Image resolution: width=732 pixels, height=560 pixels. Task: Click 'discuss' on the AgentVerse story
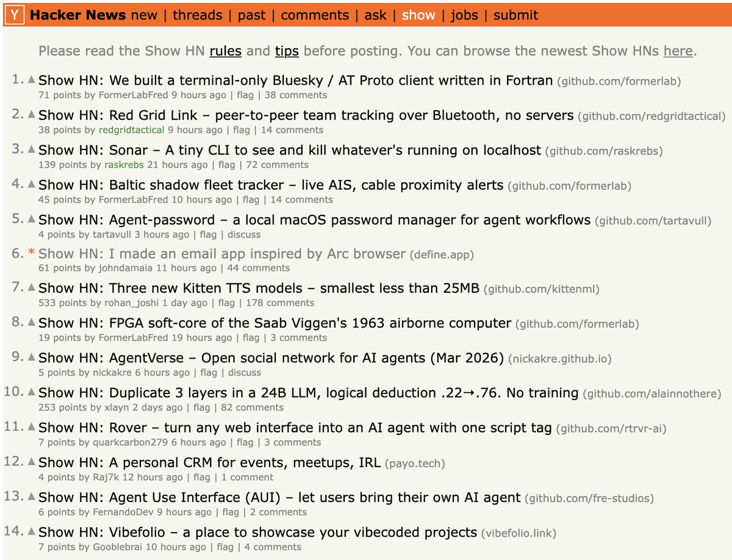point(244,372)
